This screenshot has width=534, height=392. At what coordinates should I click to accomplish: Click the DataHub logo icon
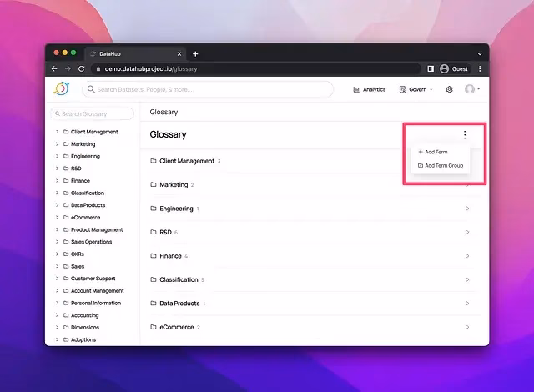coord(61,89)
